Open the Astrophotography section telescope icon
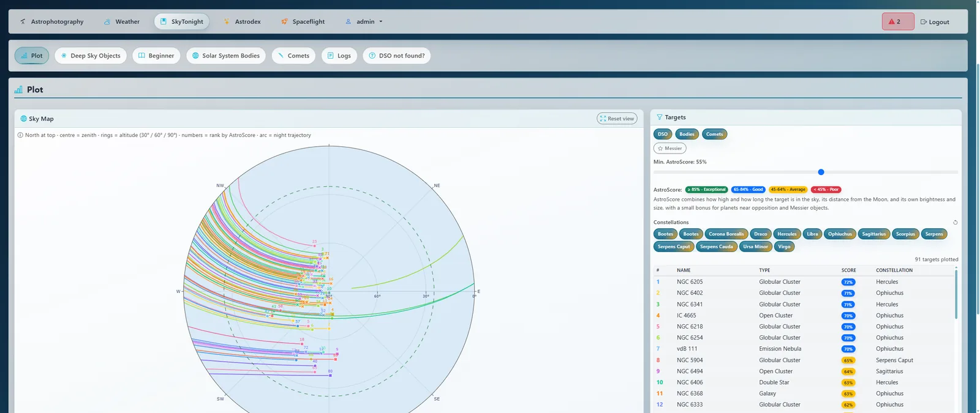 (23, 21)
